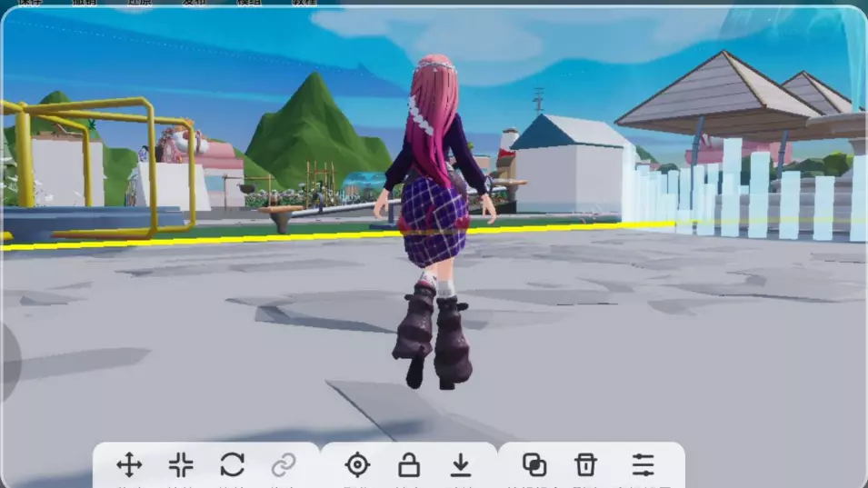The width and height of the screenshot is (868, 488).
Task: Click 撤销 (Undo) in the top bar
Action: coord(84,3)
